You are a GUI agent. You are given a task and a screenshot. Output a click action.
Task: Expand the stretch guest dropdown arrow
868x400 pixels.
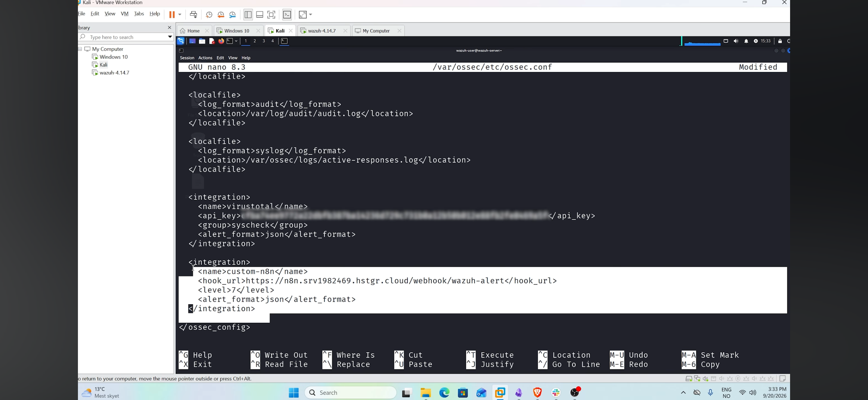(311, 15)
